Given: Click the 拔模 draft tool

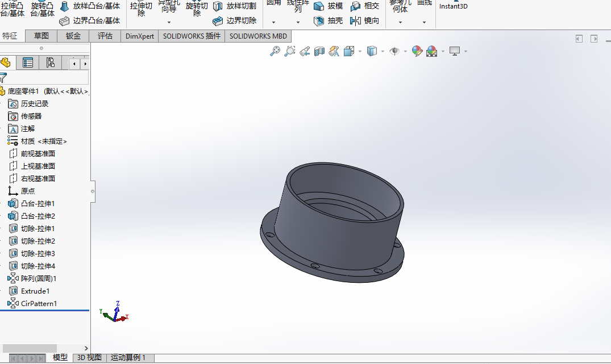Looking at the screenshot, I should pyautogui.click(x=329, y=6).
